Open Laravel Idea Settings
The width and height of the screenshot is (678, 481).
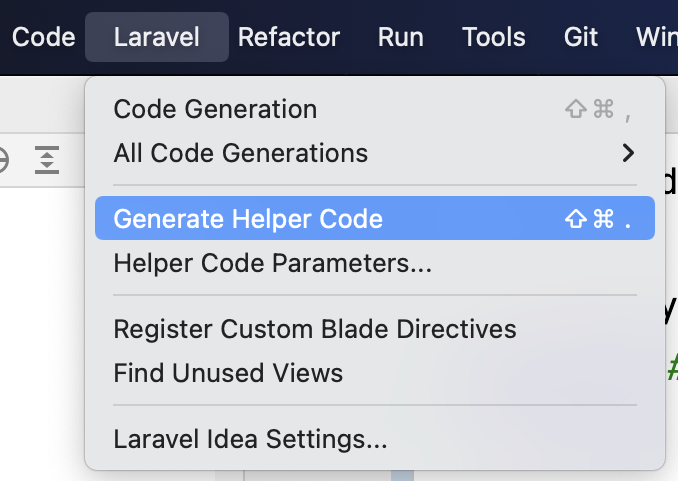point(374,439)
